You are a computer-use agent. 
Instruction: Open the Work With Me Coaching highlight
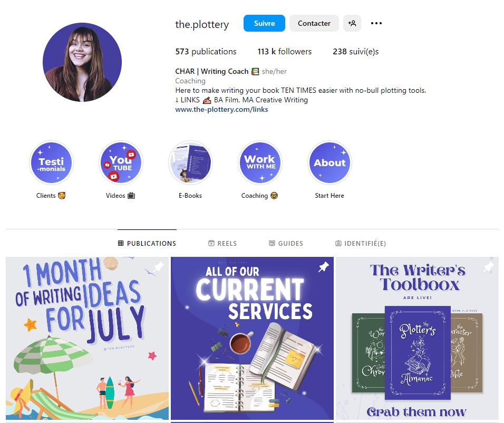(260, 163)
